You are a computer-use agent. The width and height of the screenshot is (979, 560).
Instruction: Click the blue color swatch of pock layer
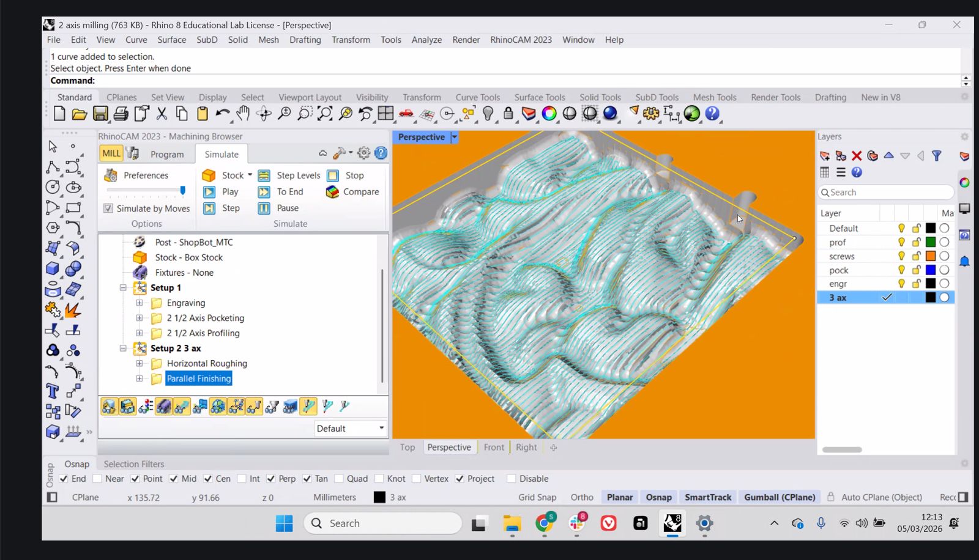click(x=931, y=270)
